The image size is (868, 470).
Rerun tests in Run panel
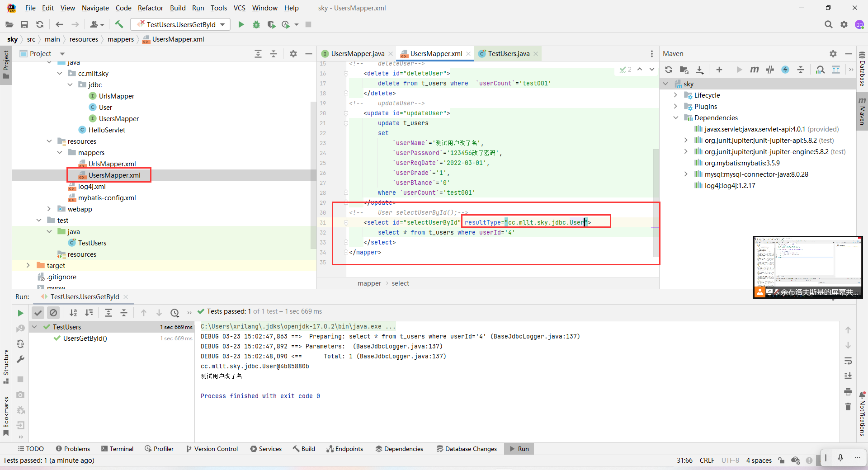(20, 313)
